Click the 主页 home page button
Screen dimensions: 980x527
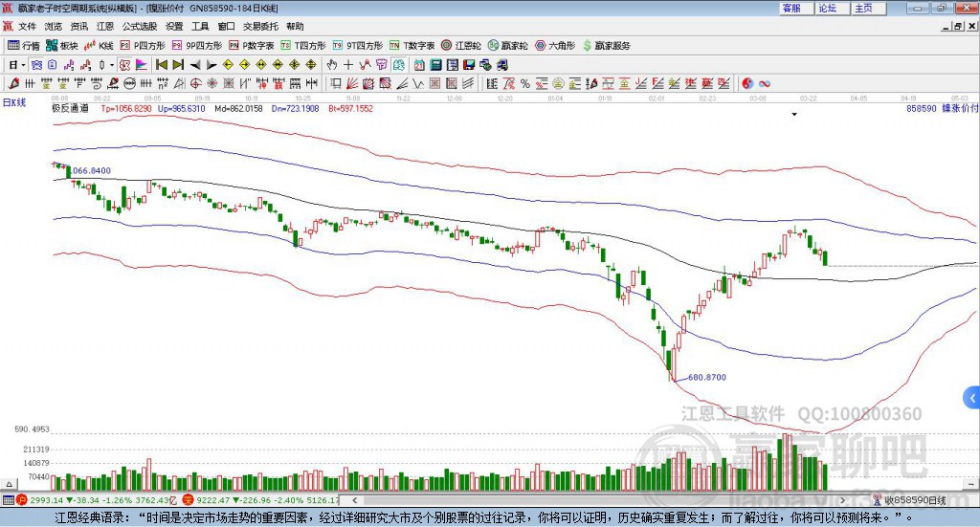pos(863,8)
